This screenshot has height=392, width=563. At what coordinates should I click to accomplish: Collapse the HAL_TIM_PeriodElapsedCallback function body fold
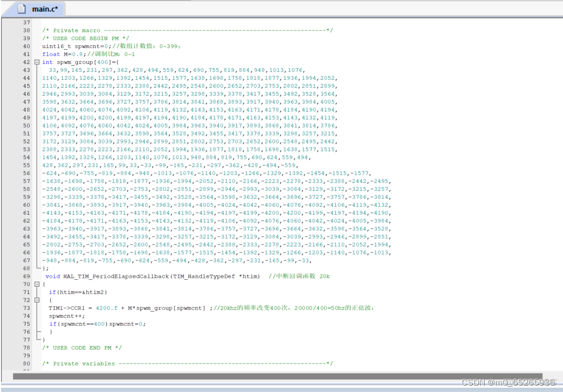pos(37,284)
